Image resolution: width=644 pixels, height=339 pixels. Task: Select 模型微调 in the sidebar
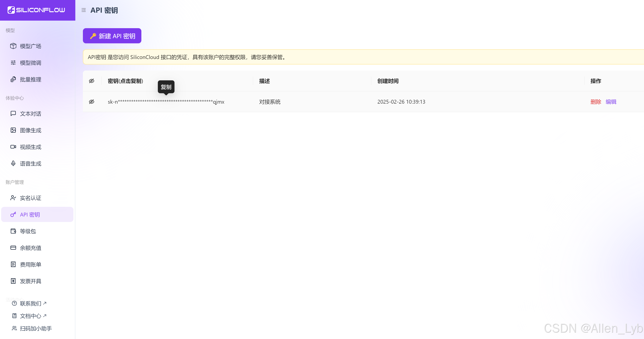pos(30,63)
